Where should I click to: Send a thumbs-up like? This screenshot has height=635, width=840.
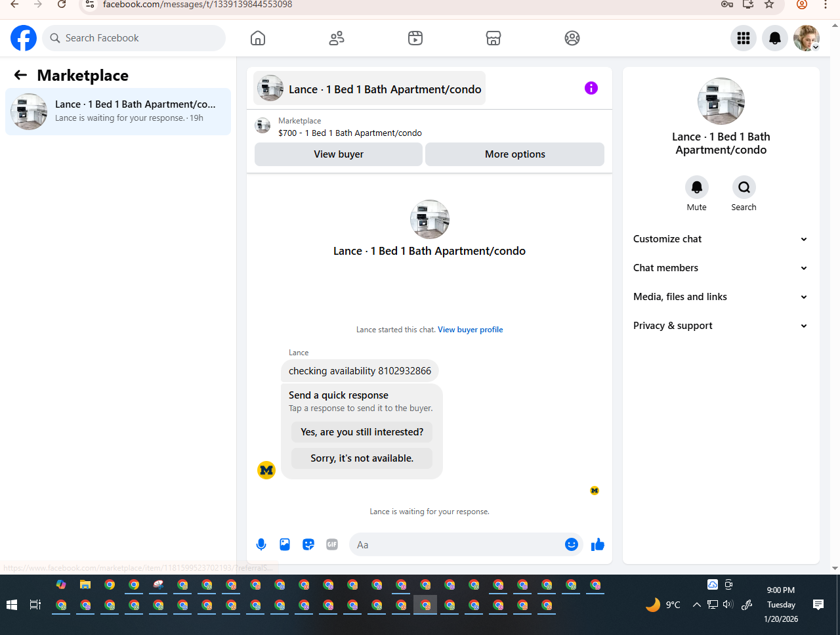(x=598, y=544)
